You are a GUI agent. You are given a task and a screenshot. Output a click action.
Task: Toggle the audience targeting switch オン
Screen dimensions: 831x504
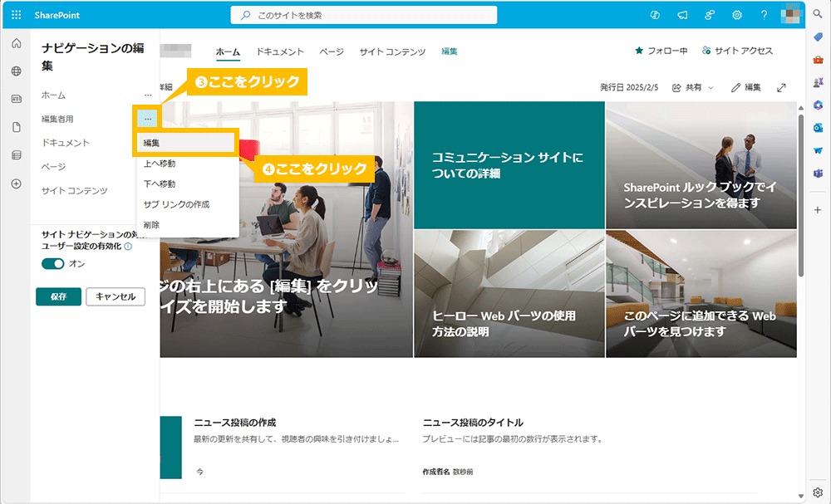coord(52,264)
